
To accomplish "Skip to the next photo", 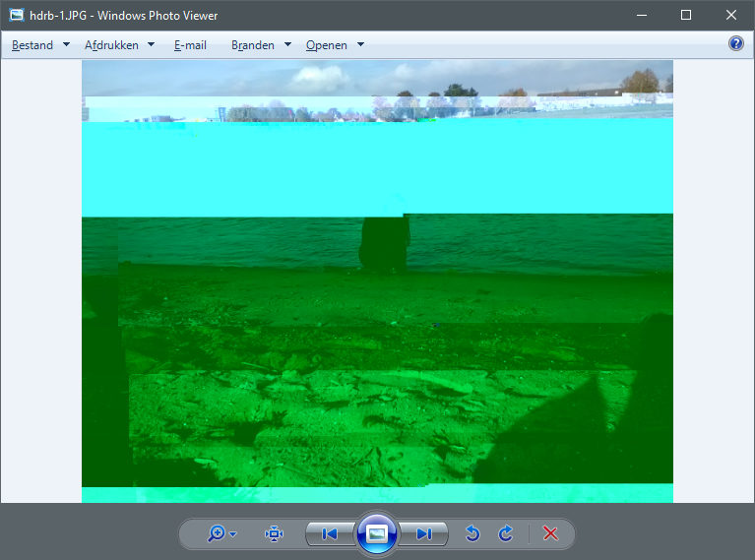I will coord(424,533).
